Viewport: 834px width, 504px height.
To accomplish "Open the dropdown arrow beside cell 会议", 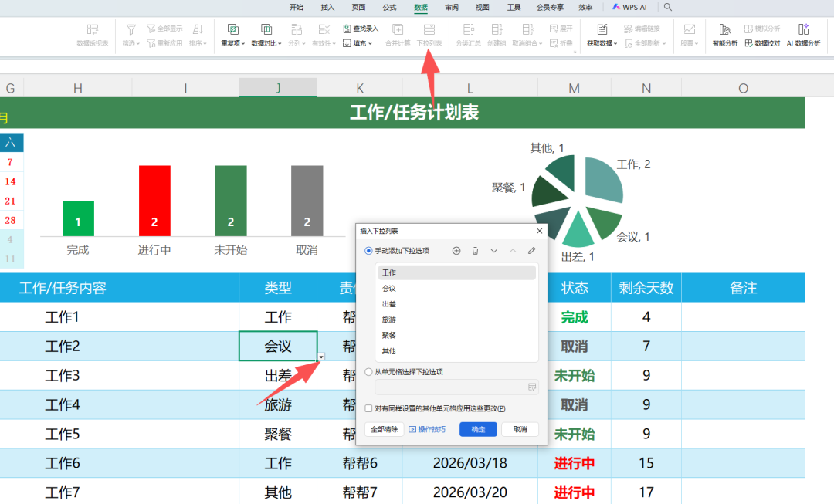I will click(x=321, y=356).
